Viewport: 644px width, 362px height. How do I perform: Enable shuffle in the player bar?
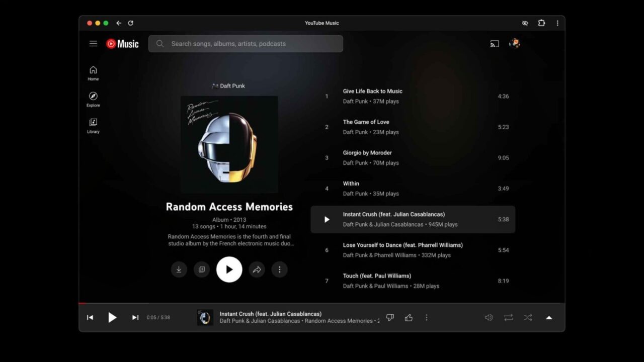[x=528, y=317]
